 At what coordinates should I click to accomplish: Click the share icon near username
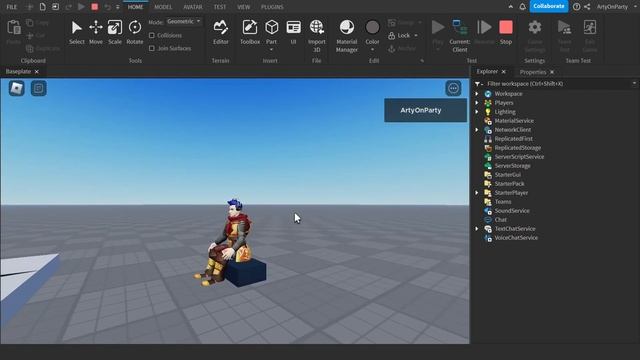(587, 7)
